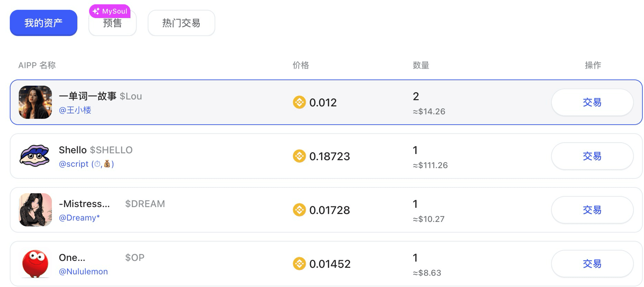Viewport: 644px width, 287px height.
Task: Switch to the 我的资产 tab
Action: (x=43, y=23)
